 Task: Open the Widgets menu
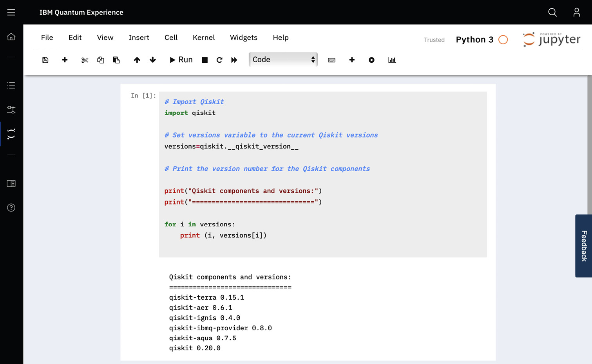[x=244, y=38]
